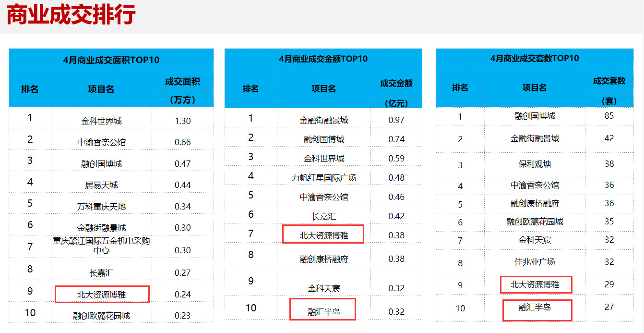Click the unit label (万方)
Viewport: 644px width, 333px height.
pyautogui.click(x=182, y=100)
